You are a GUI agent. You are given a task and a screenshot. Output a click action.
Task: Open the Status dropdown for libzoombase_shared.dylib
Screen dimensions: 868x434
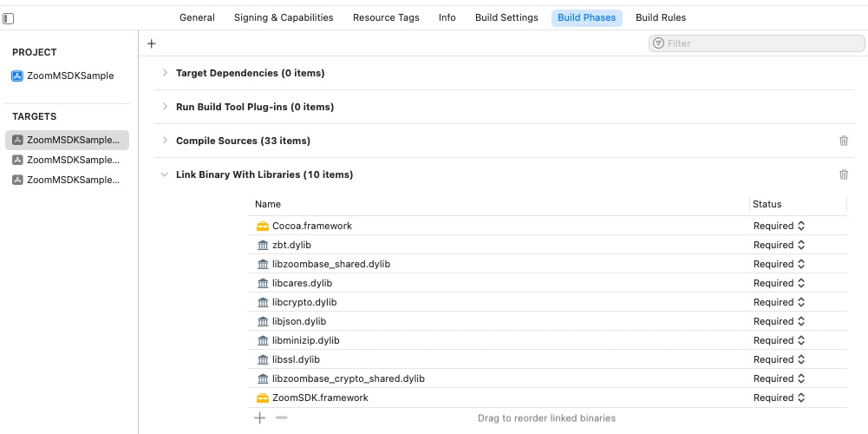click(x=779, y=265)
